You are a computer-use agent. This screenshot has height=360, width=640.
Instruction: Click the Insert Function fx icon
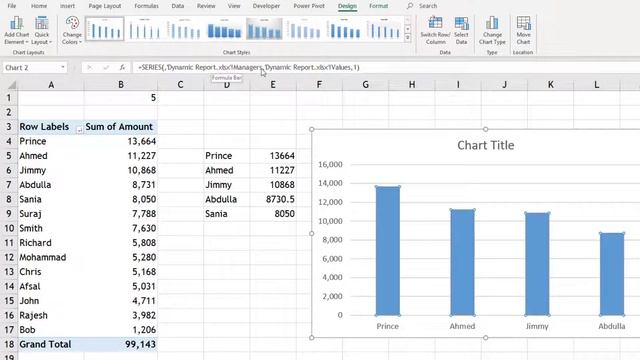[x=122, y=67]
